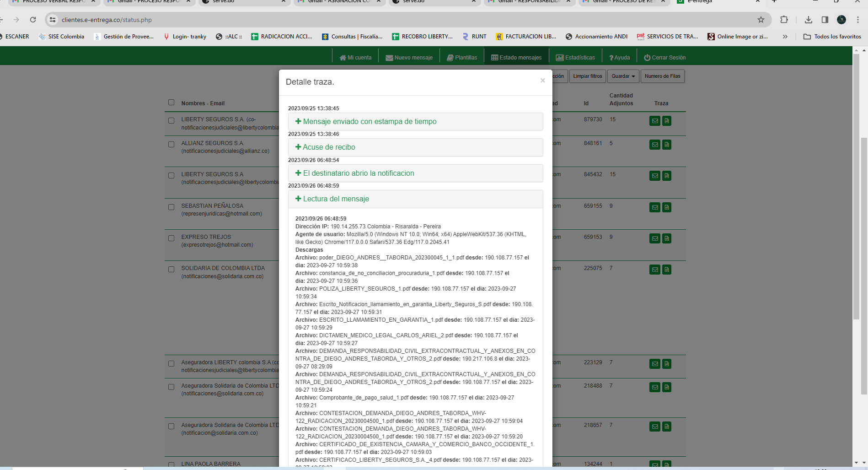Open envelope trace icon for row 218657
868x470 pixels.
pos(655,427)
